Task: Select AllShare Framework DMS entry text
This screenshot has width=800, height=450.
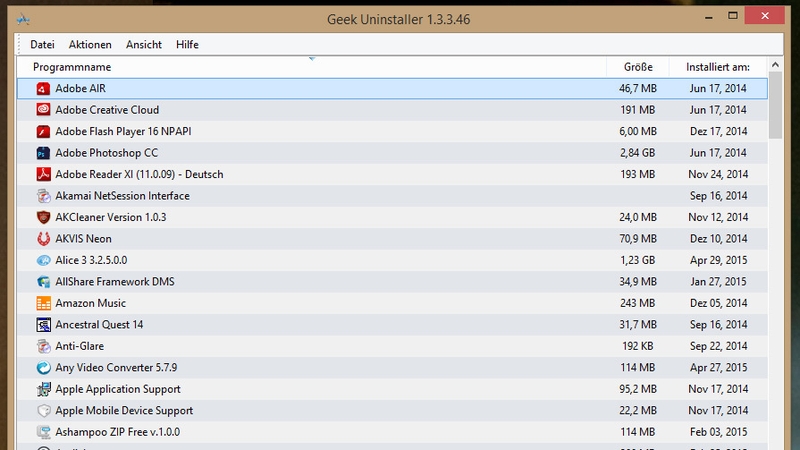Action: point(115,281)
